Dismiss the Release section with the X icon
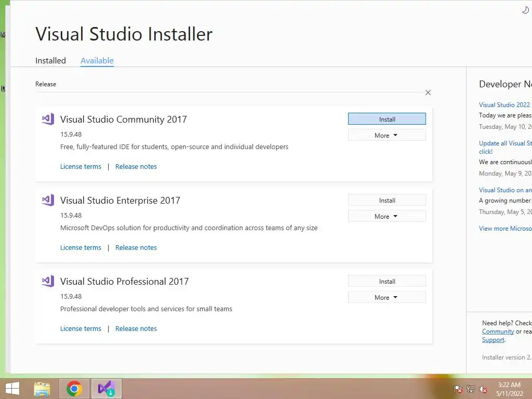The width and height of the screenshot is (532, 399). coord(428,92)
